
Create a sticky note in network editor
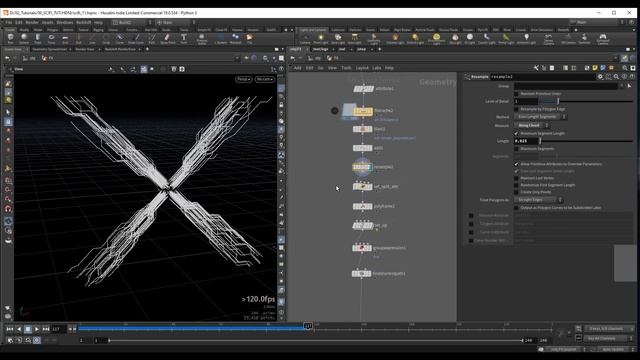pos(595,68)
